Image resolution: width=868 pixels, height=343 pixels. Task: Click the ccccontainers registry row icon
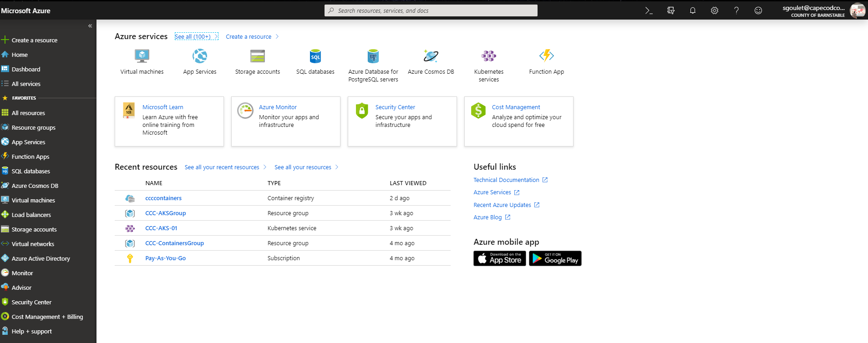(x=130, y=198)
